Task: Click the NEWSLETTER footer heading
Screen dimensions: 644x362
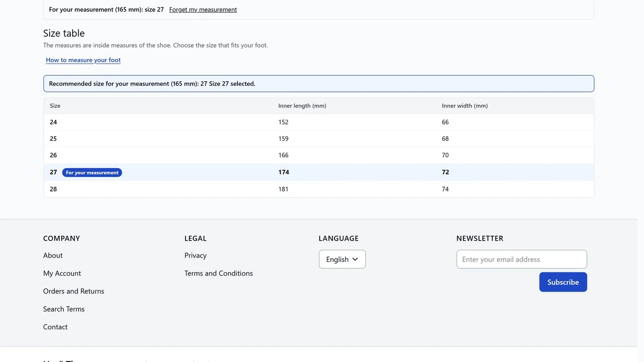Action: point(480,238)
